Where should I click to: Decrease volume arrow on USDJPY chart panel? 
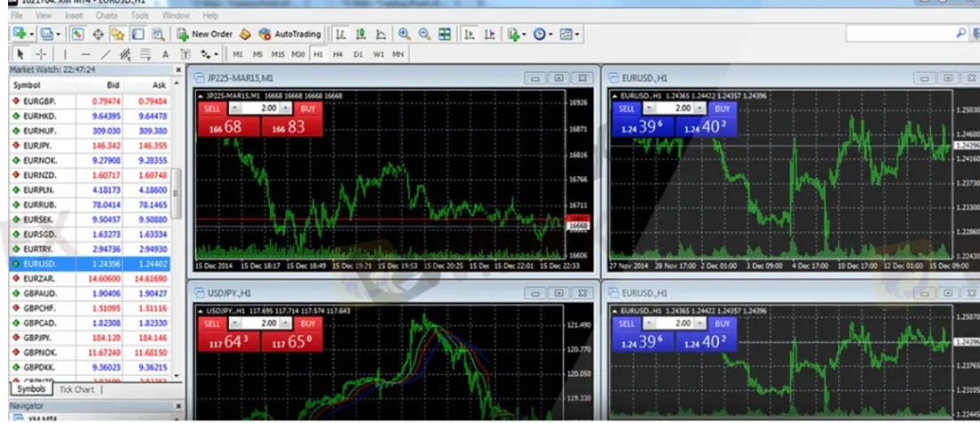coord(235,323)
